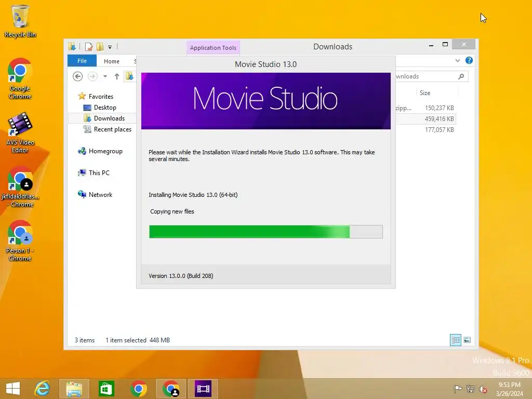The width and height of the screenshot is (532, 399).
Task: Click the Explorer window system menu icon
Action: coord(72,46)
